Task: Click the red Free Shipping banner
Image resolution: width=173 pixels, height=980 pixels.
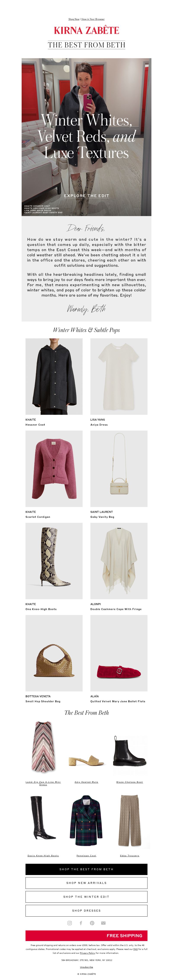Action: coord(86,935)
